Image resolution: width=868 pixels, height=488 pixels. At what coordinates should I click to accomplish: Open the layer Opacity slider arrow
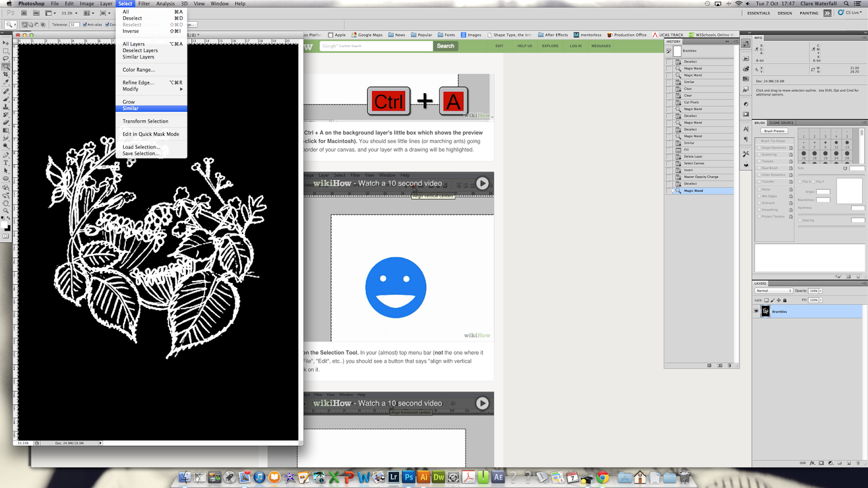point(821,291)
